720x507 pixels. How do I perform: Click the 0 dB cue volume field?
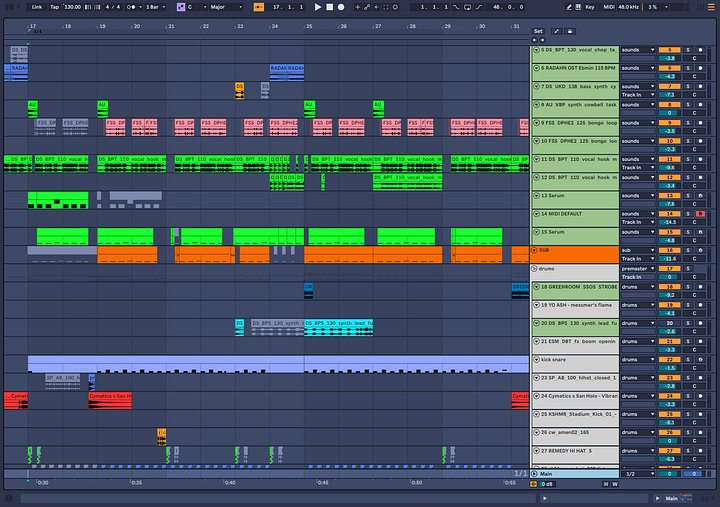coord(547,484)
